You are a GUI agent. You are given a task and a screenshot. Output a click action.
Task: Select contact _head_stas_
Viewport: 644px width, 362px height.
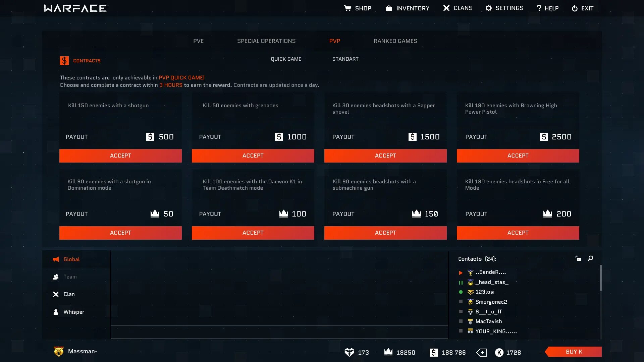[492, 282]
